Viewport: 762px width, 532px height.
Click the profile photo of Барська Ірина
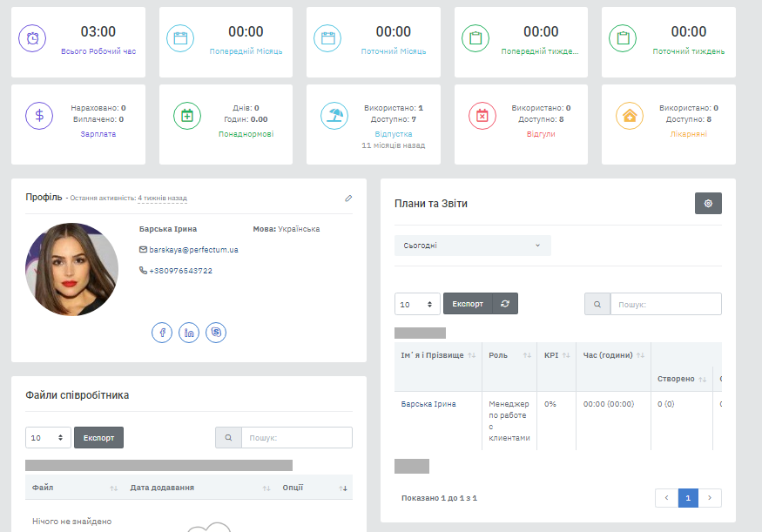pyautogui.click(x=71, y=269)
